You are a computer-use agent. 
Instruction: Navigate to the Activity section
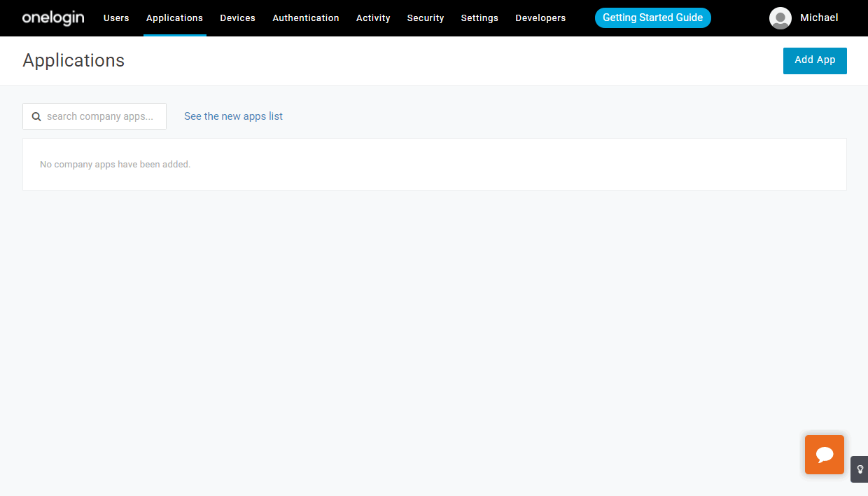coord(372,18)
